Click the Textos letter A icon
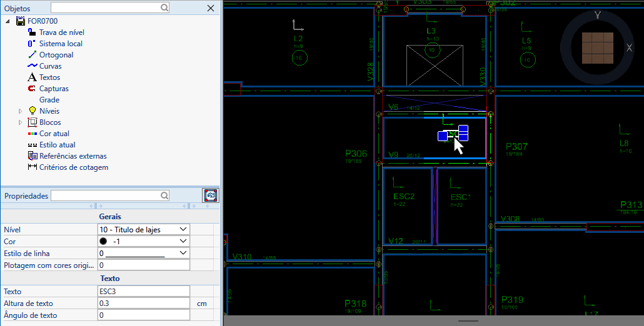644x326 pixels. click(33, 77)
